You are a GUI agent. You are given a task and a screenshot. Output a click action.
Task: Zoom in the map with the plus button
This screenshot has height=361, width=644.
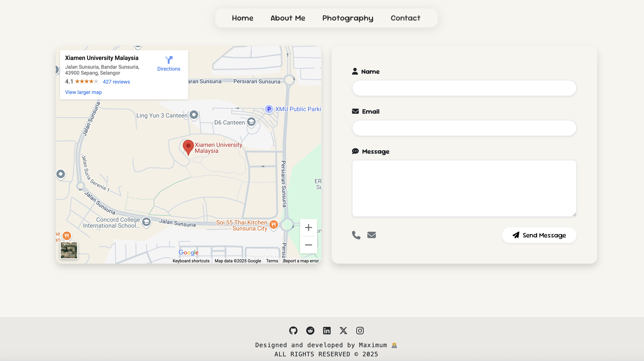tap(309, 228)
